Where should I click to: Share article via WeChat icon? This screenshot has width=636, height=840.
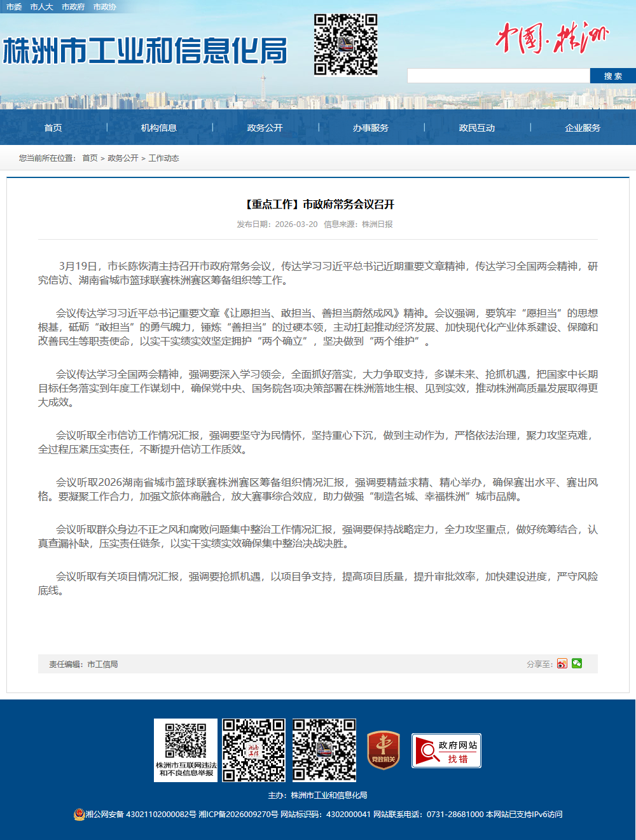tap(577, 663)
